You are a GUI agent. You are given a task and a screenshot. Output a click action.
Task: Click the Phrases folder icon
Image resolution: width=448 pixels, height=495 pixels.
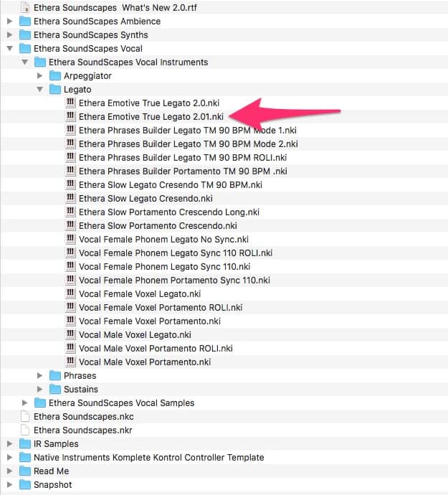click(x=55, y=376)
